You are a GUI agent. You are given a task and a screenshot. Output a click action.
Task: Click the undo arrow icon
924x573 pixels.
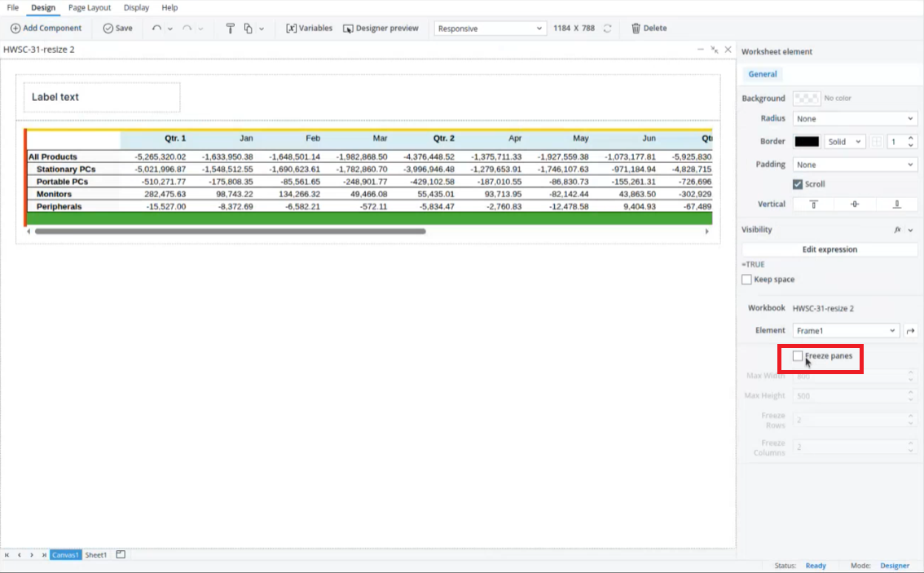pyautogui.click(x=156, y=29)
